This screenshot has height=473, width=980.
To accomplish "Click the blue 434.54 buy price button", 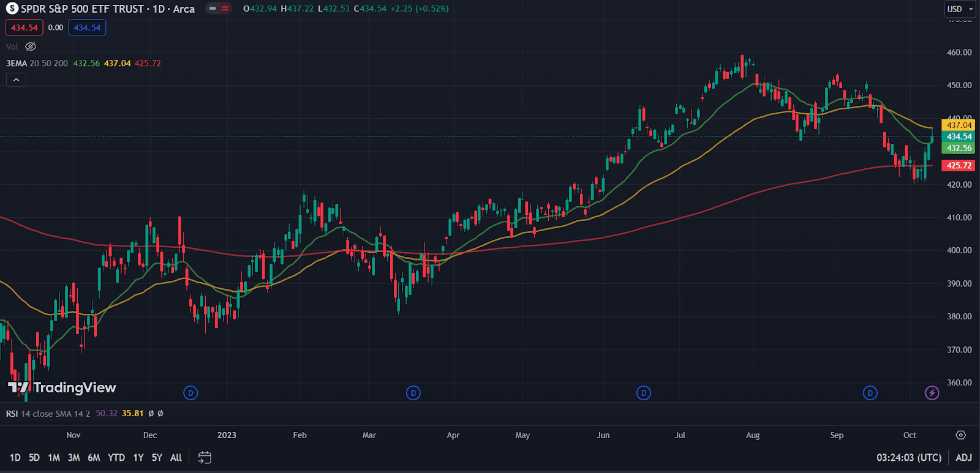I will (x=87, y=28).
